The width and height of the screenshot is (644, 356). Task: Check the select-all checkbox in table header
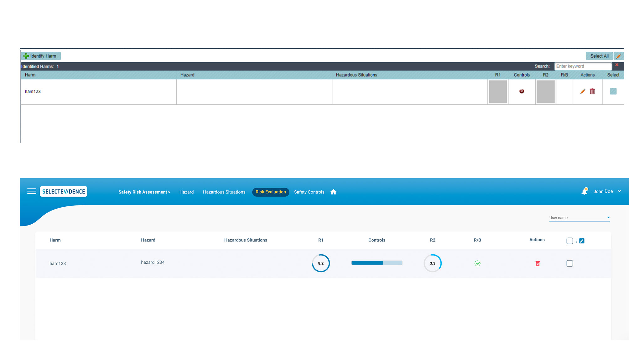tap(569, 241)
